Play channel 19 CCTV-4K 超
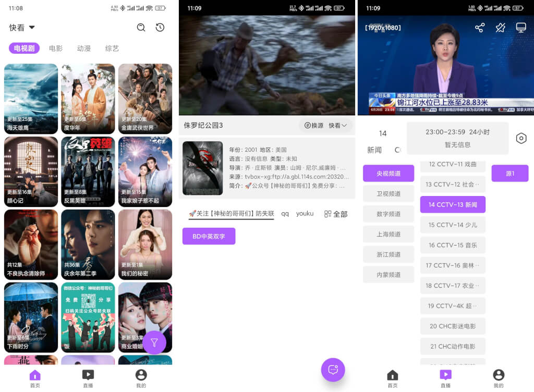This screenshot has width=534, height=392. [x=453, y=306]
